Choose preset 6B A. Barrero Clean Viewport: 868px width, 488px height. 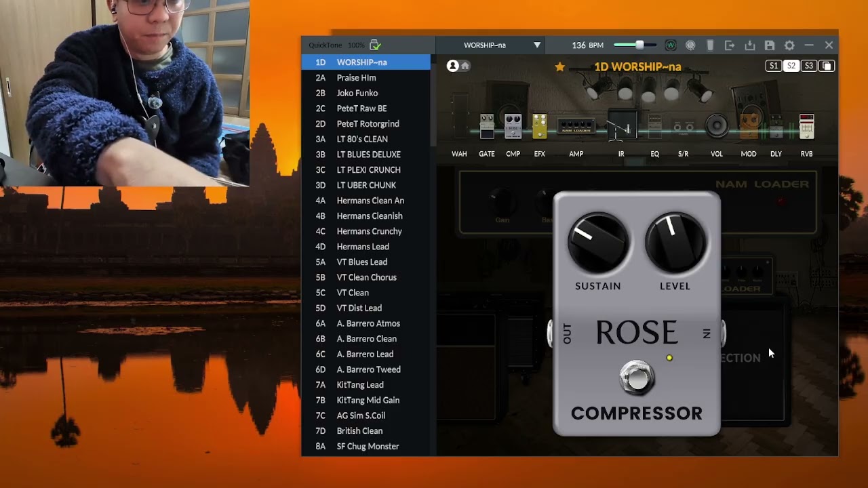tap(366, 339)
